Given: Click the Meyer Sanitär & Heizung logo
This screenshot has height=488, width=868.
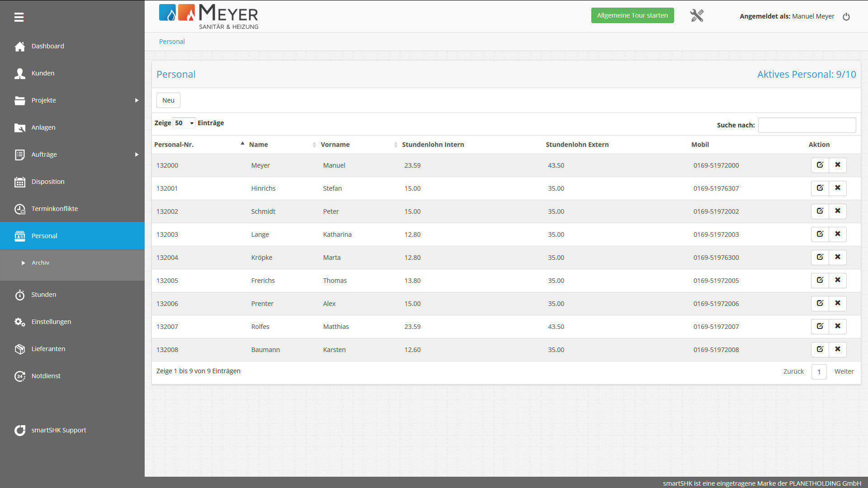Looking at the screenshot, I should coord(208,17).
